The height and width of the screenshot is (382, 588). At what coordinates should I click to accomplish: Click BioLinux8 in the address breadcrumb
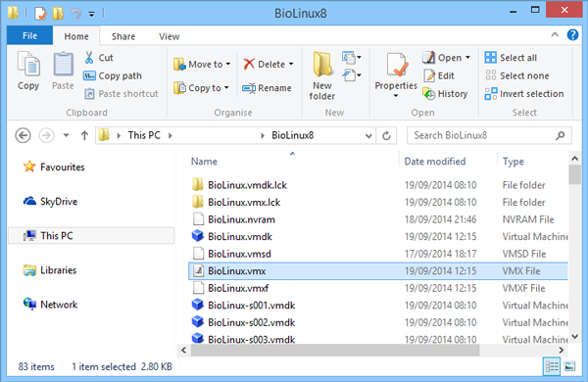[x=292, y=135]
